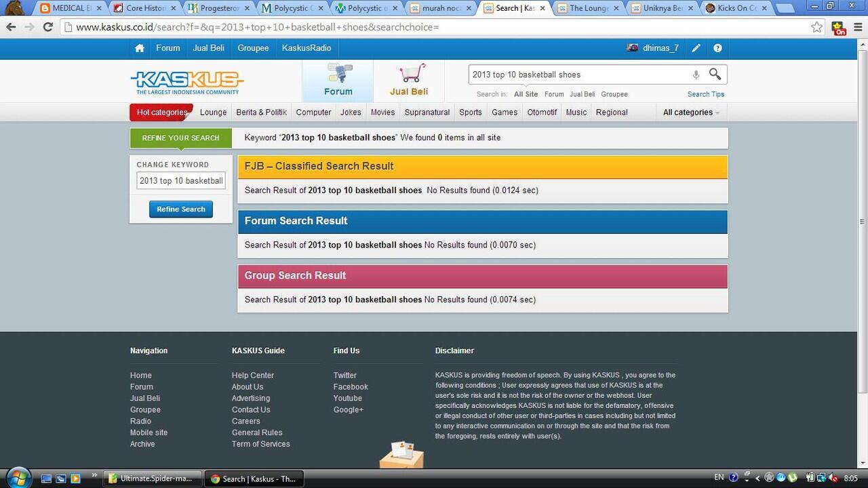This screenshot has width=868, height=488.
Task: Bookmark this page with the star icon
Action: click(817, 27)
